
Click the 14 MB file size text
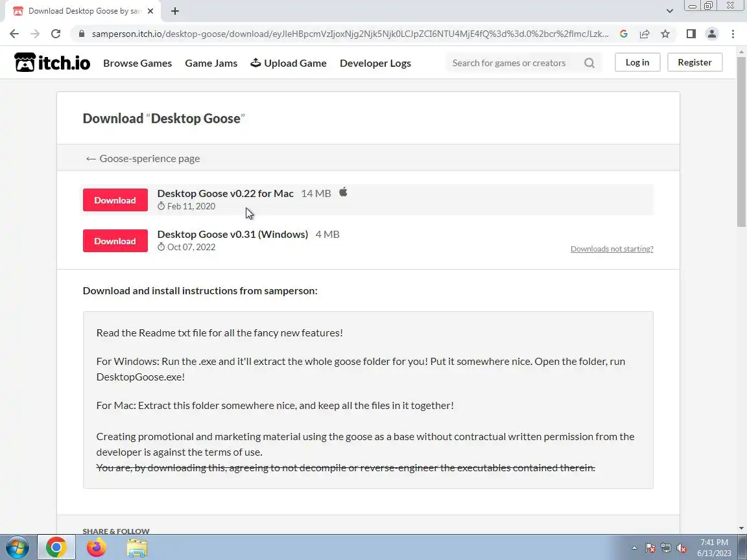point(316,193)
